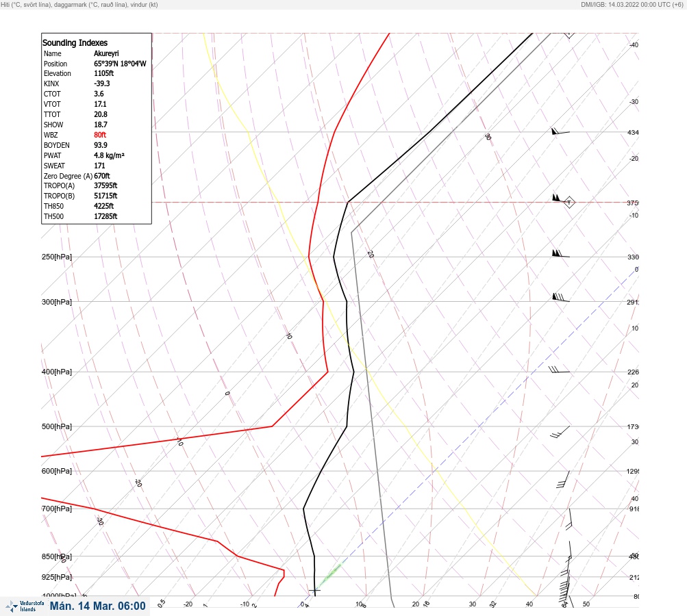This screenshot has height=616, width=687.
Task: Click the DMI/IGB 14.03.2022 00:00 UTC header
Action: point(632,4)
